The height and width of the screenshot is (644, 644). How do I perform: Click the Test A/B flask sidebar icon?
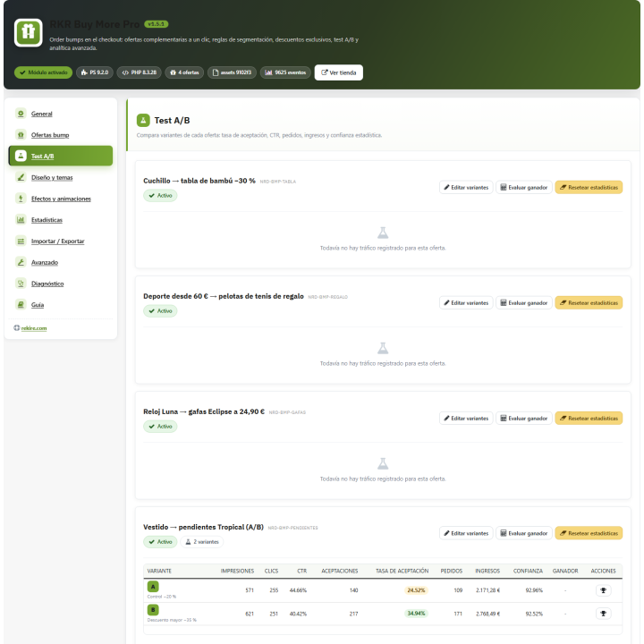21,156
